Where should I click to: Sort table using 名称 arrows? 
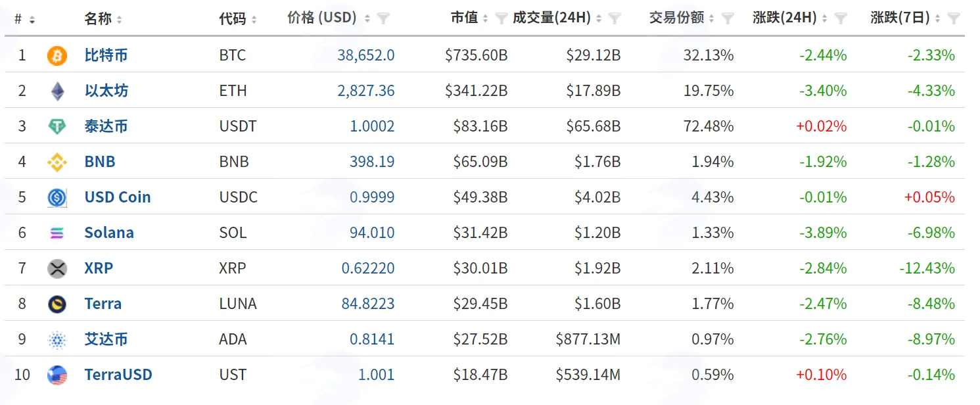point(119,20)
